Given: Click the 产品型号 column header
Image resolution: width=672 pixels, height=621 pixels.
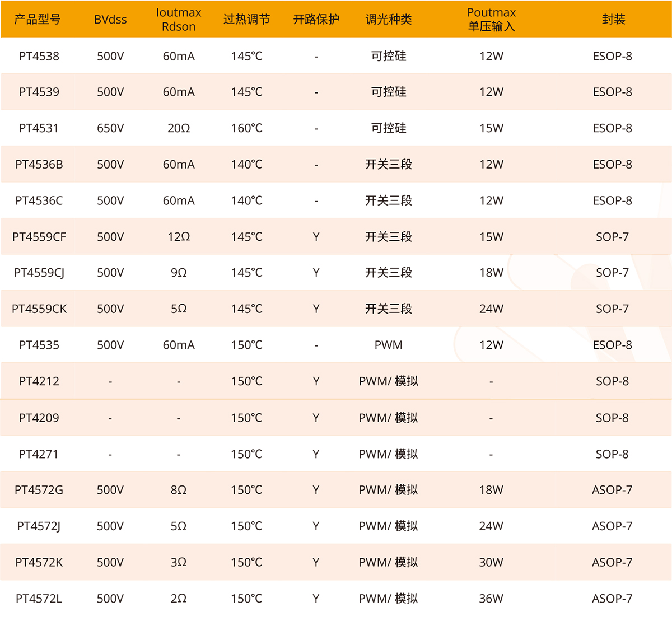Looking at the screenshot, I should [38, 20].
